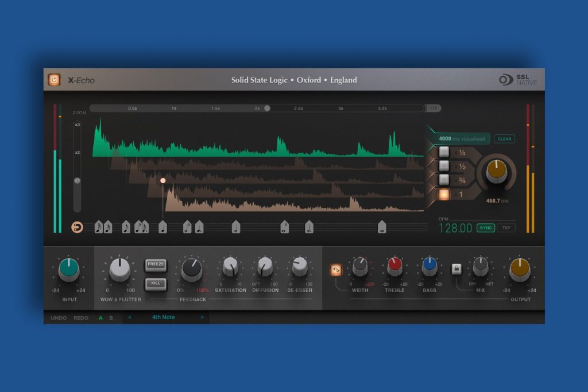588x392 pixels.
Task: Select the 32nd note delay marker
Action: 99,227
